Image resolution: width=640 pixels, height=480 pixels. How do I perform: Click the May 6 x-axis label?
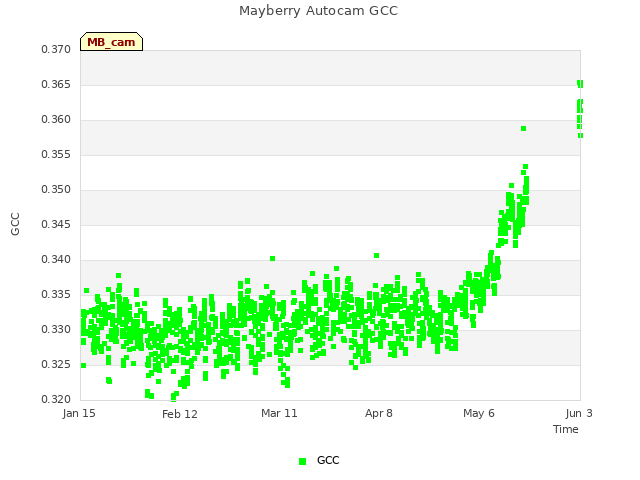click(x=479, y=413)
